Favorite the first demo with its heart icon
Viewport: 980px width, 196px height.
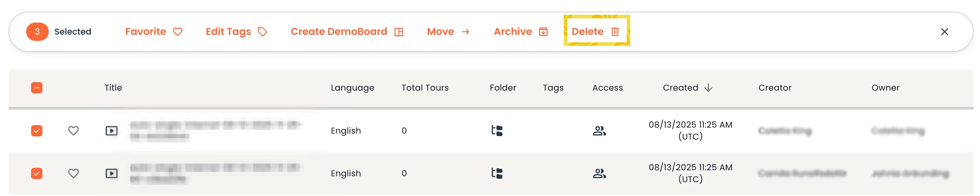73,131
